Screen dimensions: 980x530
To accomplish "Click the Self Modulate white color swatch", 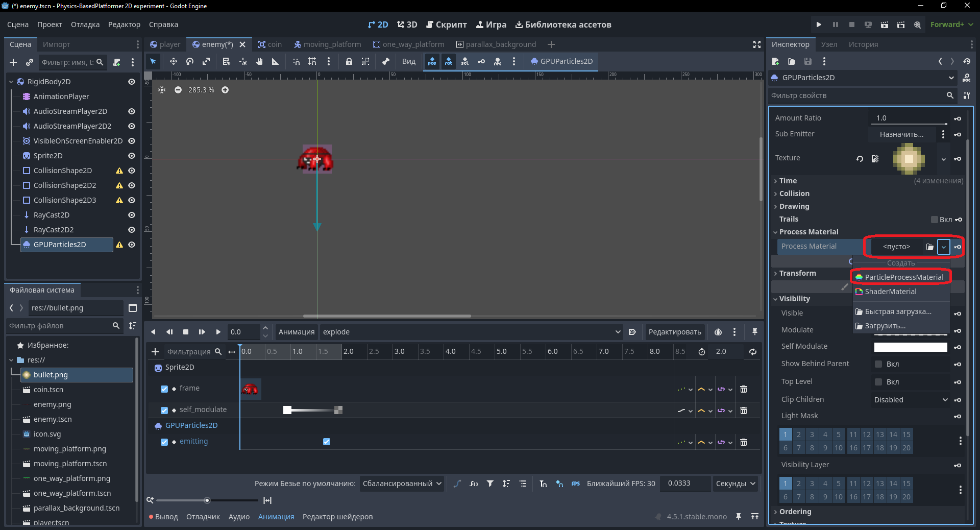I will click(911, 347).
